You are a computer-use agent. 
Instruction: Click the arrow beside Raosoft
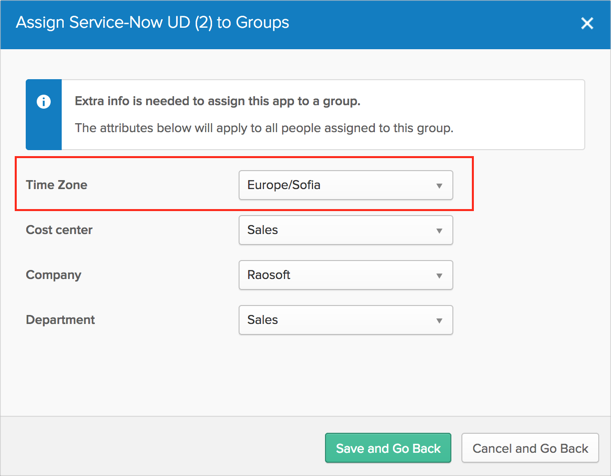tap(439, 276)
